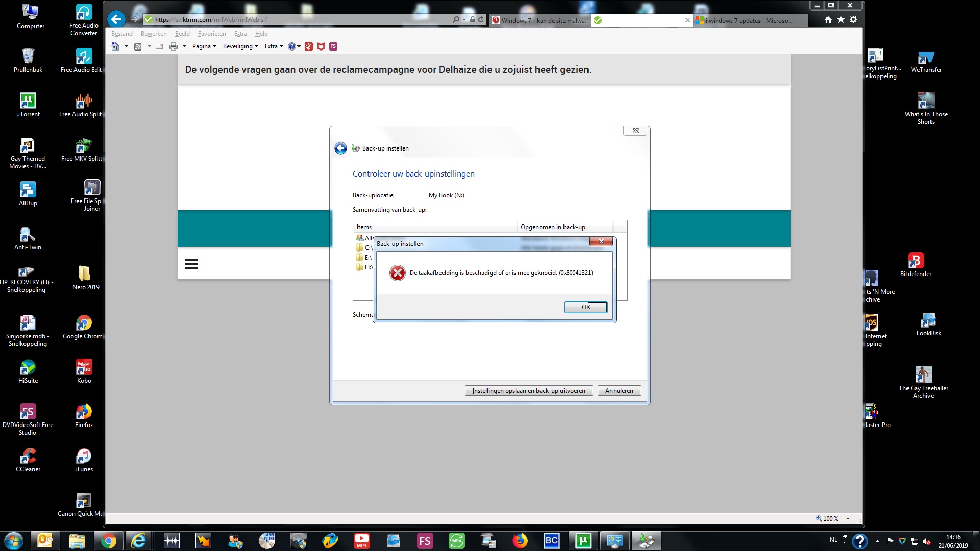Click the hamburger menu icon on the page
The width and height of the screenshot is (980, 551).
pos(191,264)
